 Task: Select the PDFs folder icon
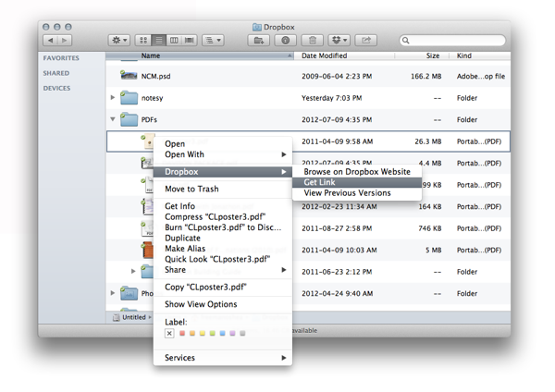129,119
